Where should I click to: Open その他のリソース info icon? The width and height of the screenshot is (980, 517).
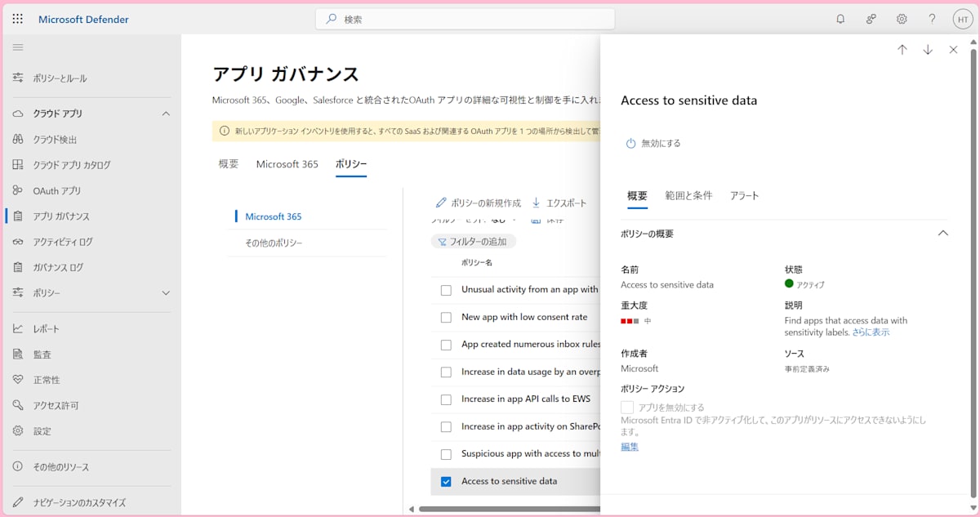(x=18, y=467)
